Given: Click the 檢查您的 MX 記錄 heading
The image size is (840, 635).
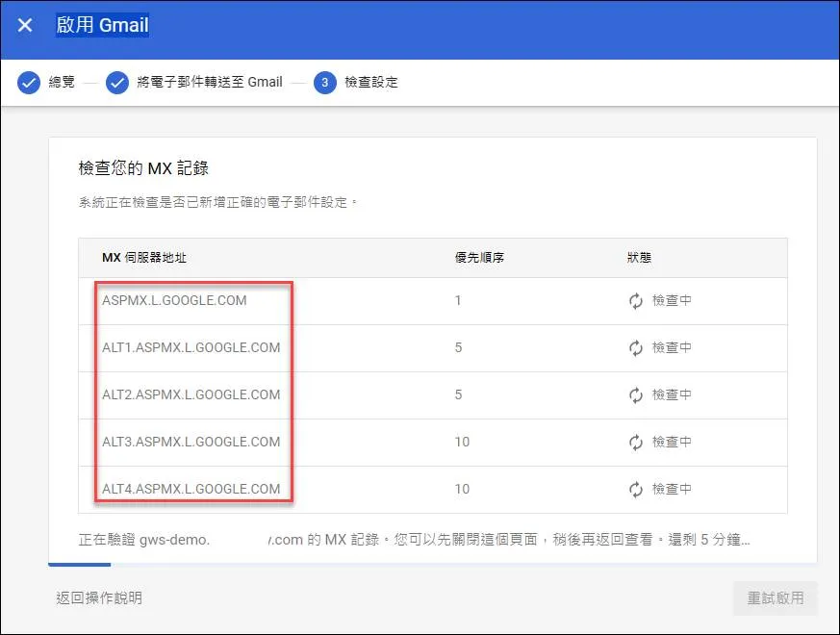Looking at the screenshot, I should point(143,168).
